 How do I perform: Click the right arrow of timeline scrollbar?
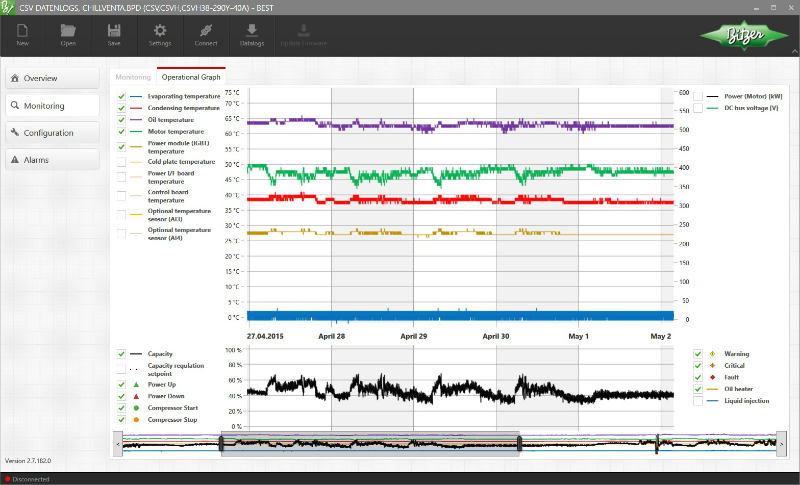pos(781,442)
